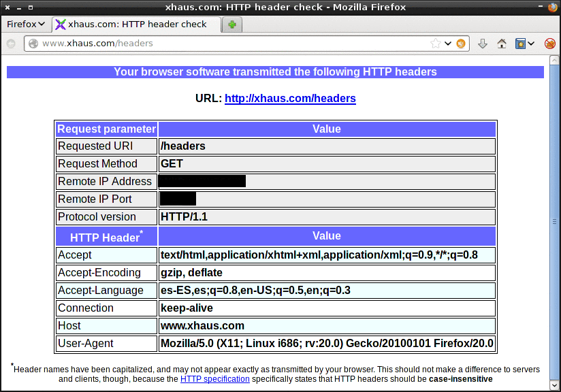The width and height of the screenshot is (561, 392).
Task: Open the Firefox application menu
Action: pos(26,24)
